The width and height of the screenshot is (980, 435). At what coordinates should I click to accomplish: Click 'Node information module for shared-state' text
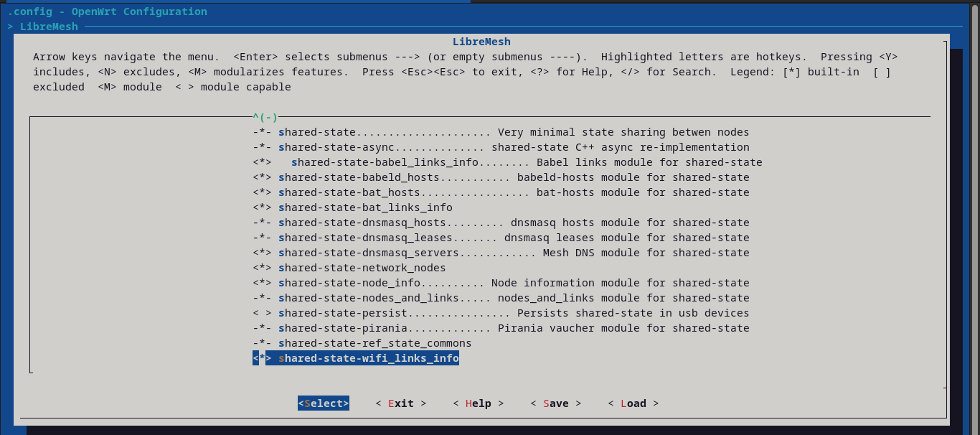pos(621,283)
